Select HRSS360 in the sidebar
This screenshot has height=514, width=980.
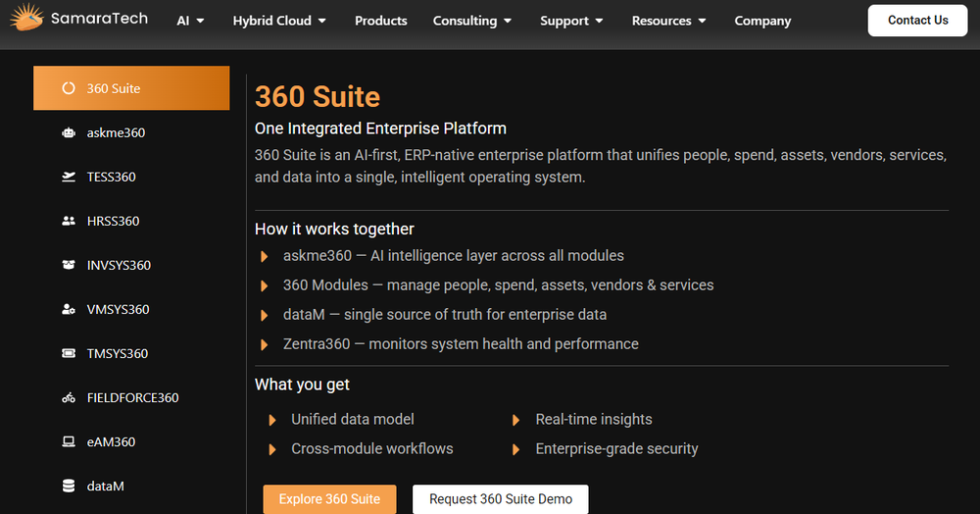pyautogui.click(x=131, y=221)
